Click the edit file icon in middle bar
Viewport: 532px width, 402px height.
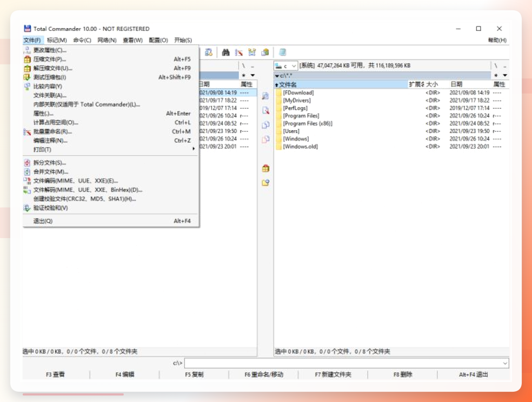point(265,110)
